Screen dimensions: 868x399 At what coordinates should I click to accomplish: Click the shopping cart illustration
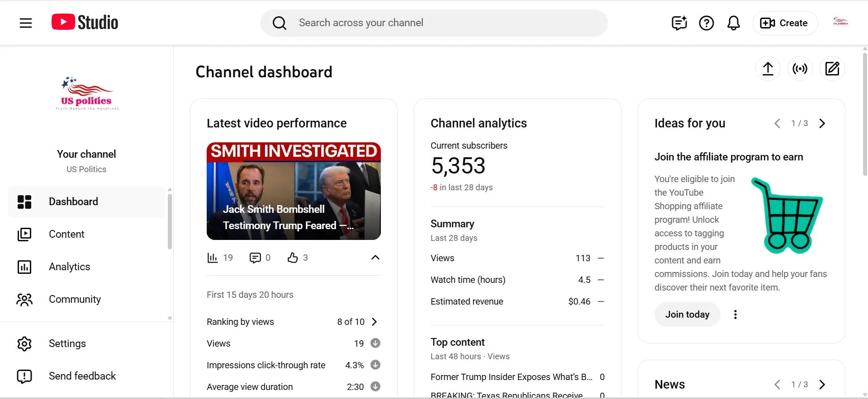(787, 215)
